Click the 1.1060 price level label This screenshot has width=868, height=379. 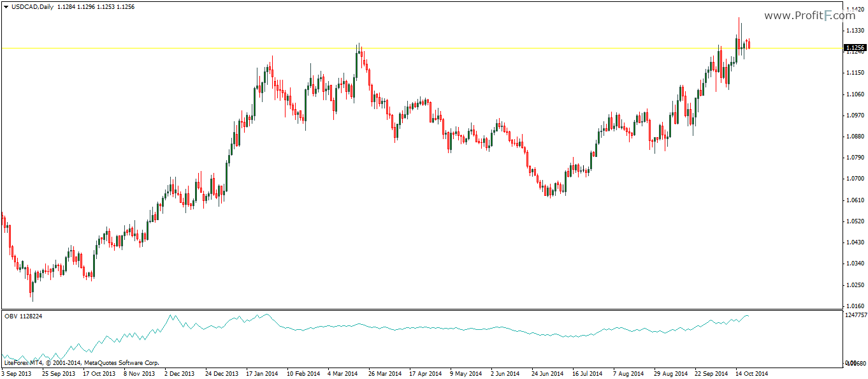tap(854, 94)
